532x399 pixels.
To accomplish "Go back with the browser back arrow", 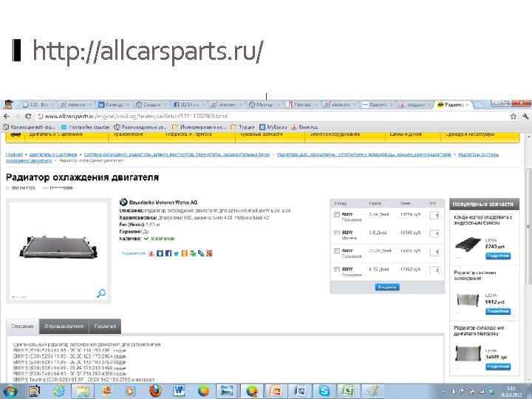I will coord(6,117).
